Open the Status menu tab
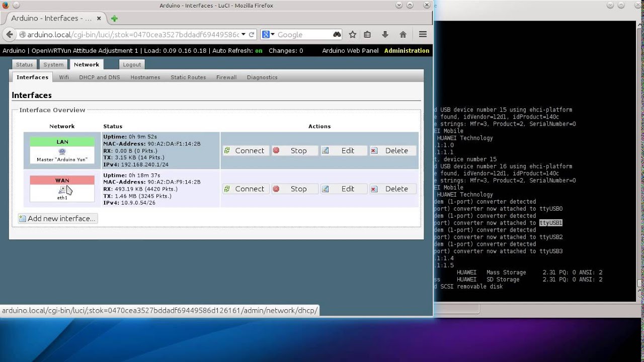644x362 pixels. click(x=24, y=64)
